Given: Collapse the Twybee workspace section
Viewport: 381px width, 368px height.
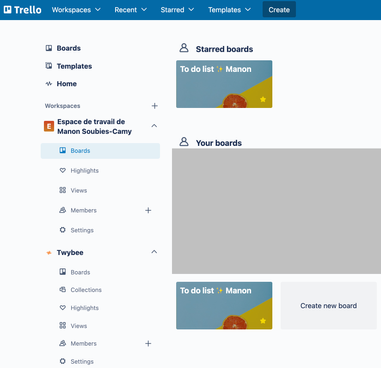Looking at the screenshot, I should tap(154, 252).
